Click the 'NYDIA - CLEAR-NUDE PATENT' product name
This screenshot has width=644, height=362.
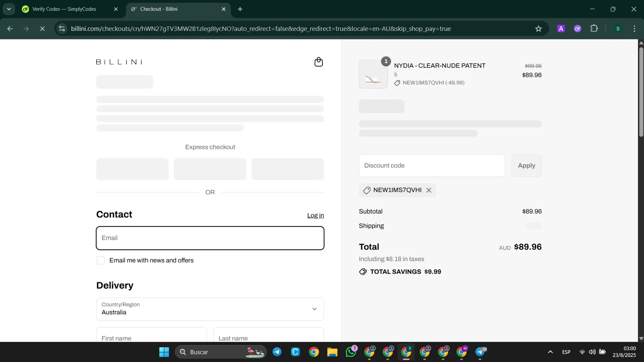440,66
